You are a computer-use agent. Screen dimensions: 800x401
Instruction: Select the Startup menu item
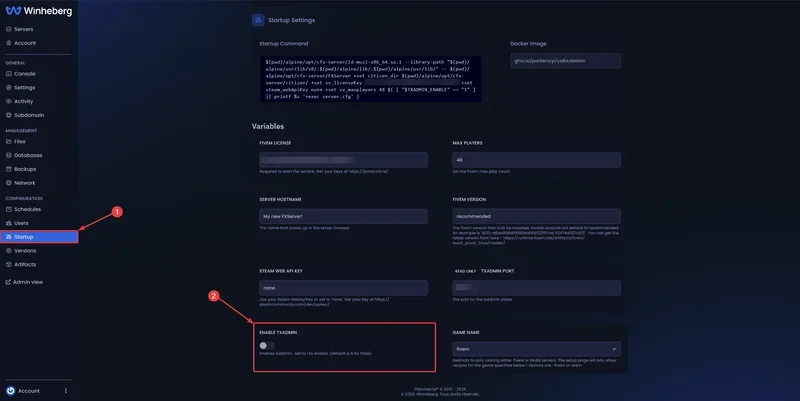point(39,237)
